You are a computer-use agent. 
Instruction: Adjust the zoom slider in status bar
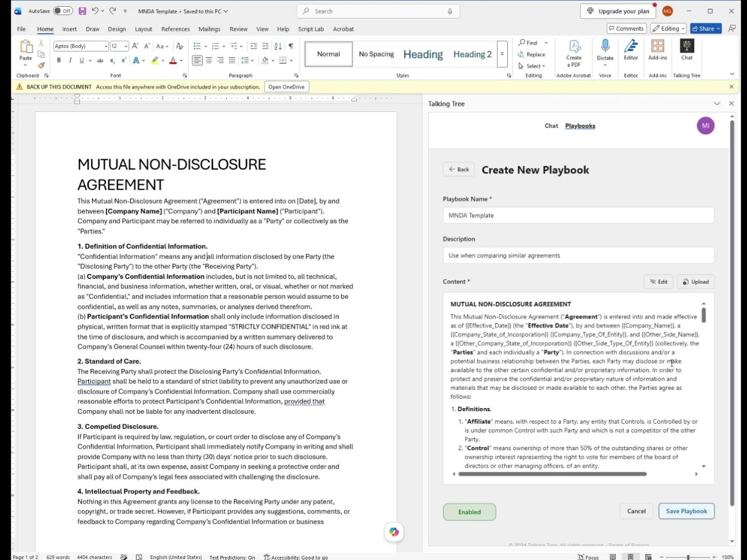688,557
